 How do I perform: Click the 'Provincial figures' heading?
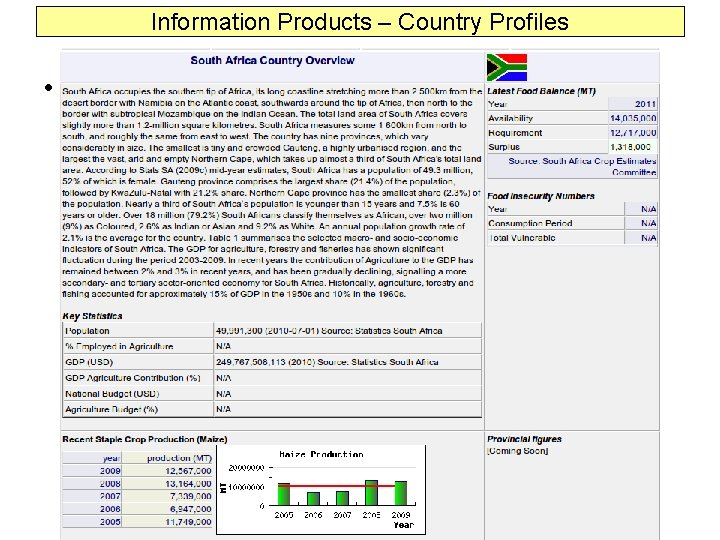pyautogui.click(x=524, y=439)
